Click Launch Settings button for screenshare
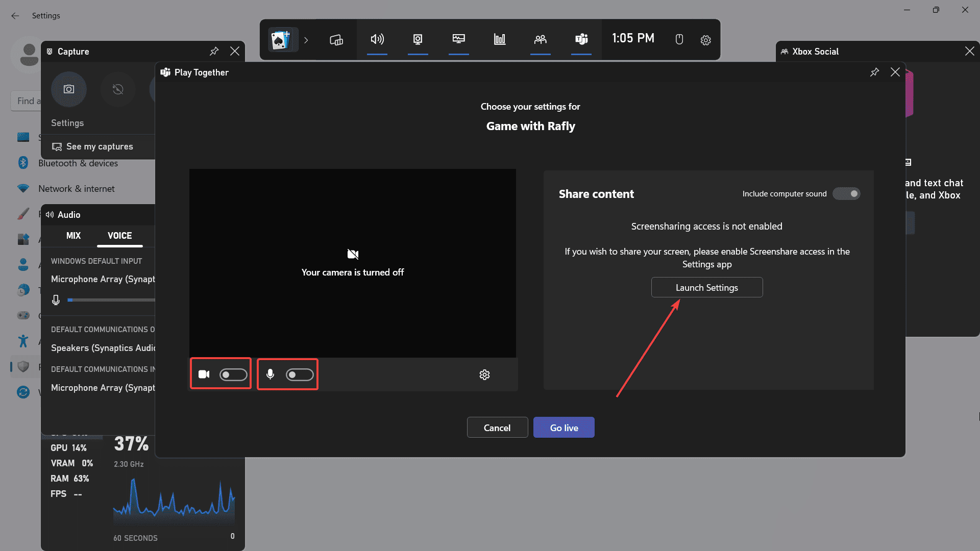980x551 pixels. point(707,287)
